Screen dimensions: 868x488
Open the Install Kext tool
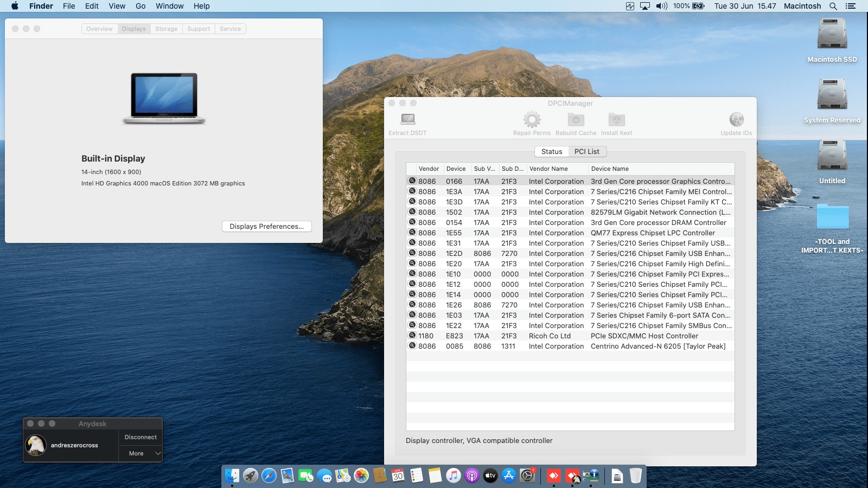pyautogui.click(x=616, y=119)
